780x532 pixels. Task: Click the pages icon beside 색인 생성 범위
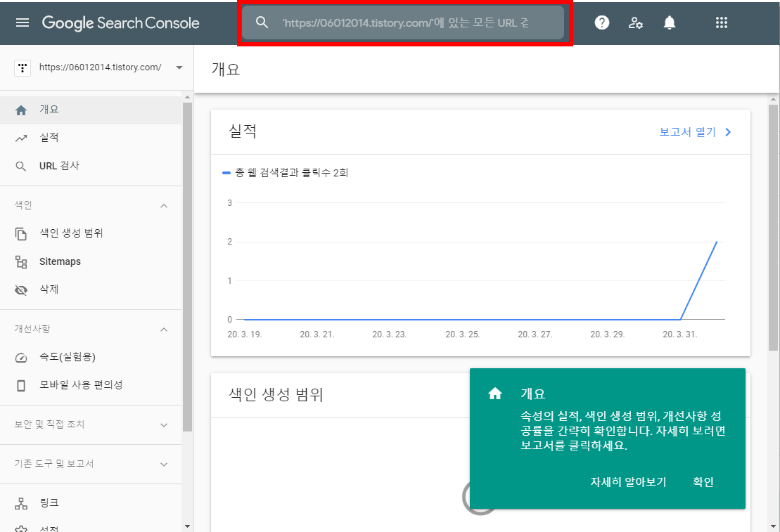click(x=21, y=234)
